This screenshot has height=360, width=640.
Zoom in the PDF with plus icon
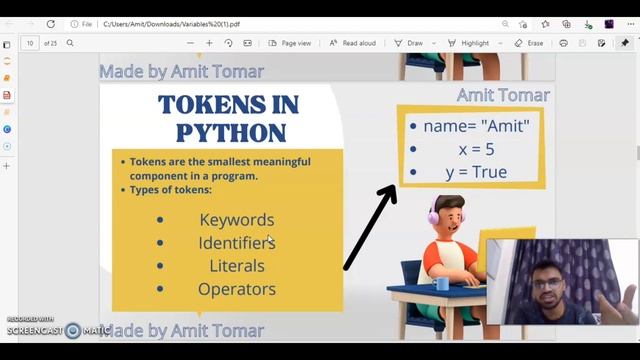[209, 43]
